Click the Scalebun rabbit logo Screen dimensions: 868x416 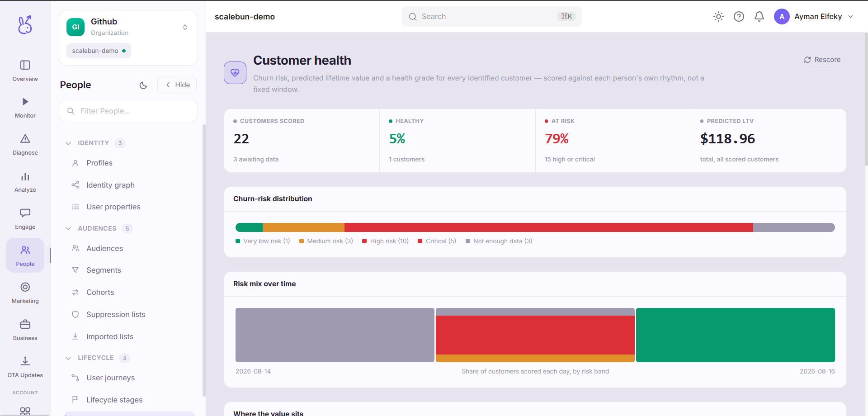[25, 24]
